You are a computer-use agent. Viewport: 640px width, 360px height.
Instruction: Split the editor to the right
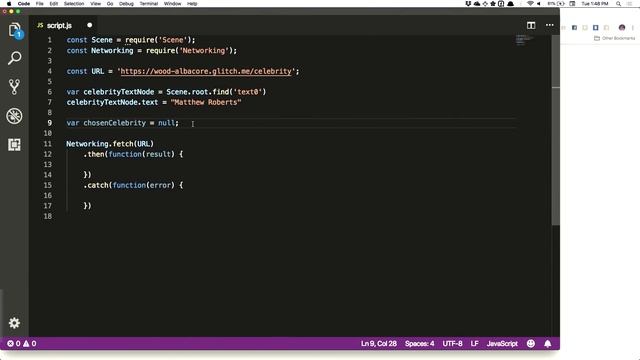pyautogui.click(x=531, y=25)
